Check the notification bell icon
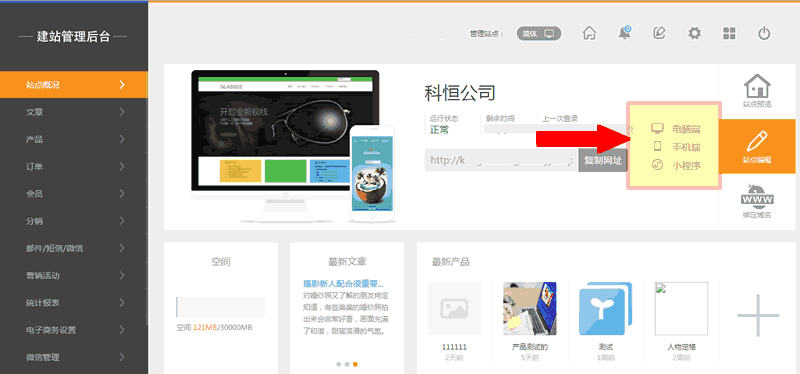Image resolution: width=800 pixels, height=374 pixels. pyautogui.click(x=624, y=33)
